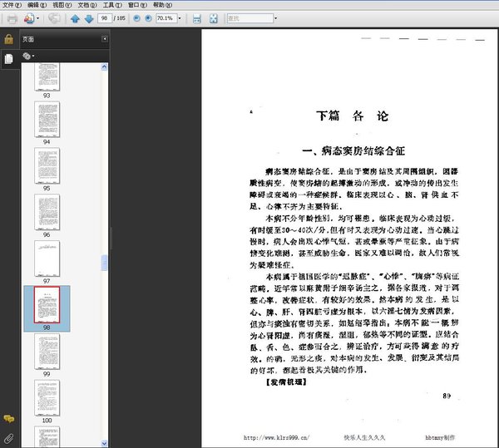Click the thumbnail panel scroll-down arrow
The image size is (499, 448).
[x=105, y=441]
